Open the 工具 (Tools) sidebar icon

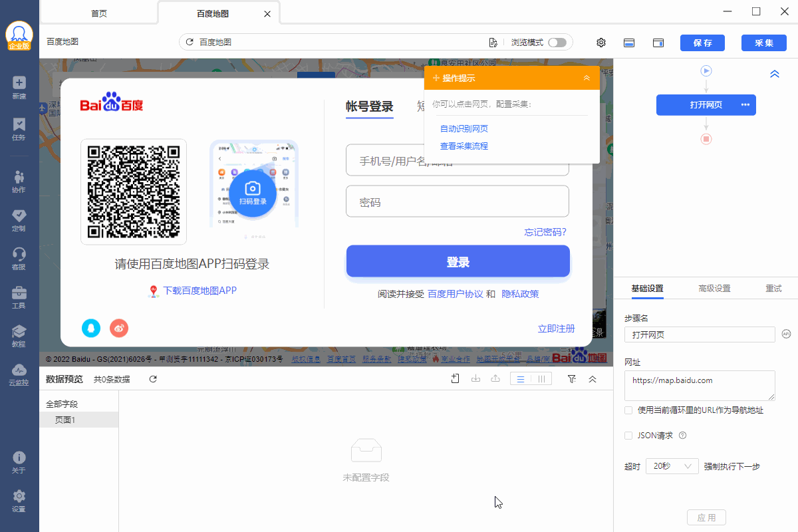19,297
